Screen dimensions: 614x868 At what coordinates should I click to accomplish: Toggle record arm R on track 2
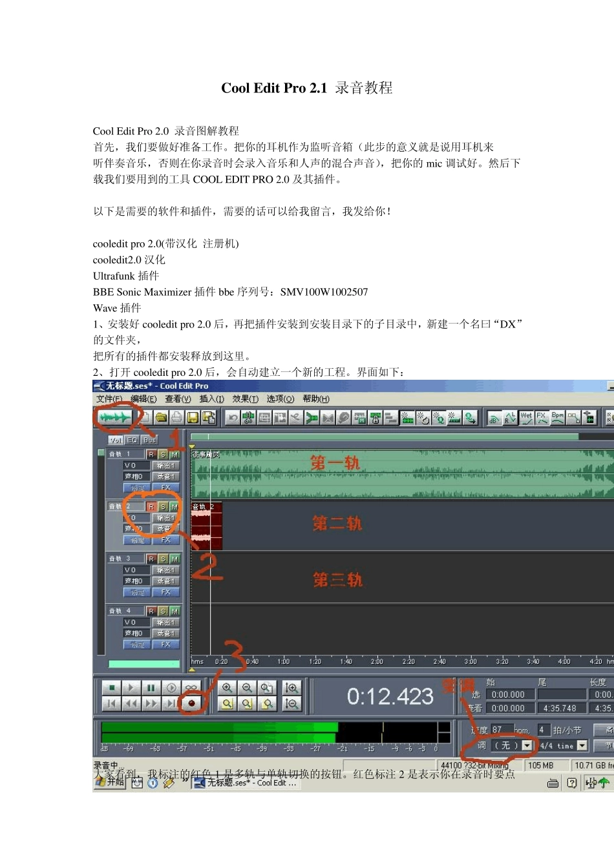click(151, 507)
